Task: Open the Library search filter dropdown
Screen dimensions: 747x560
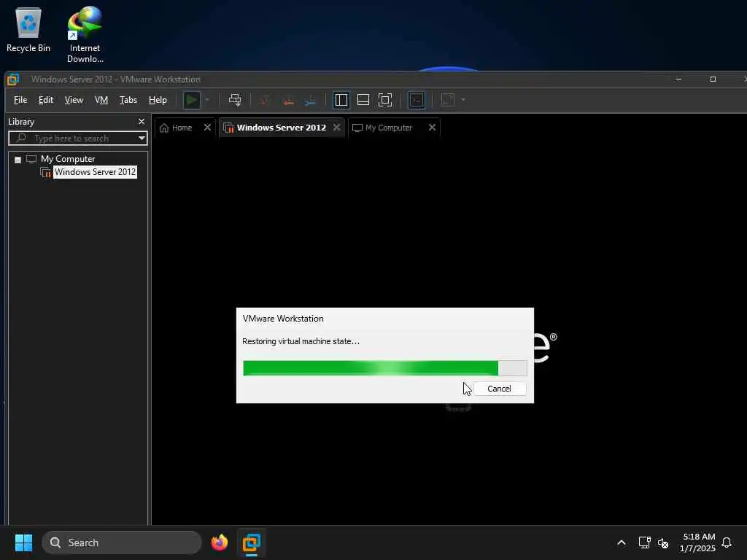Action: click(142, 139)
